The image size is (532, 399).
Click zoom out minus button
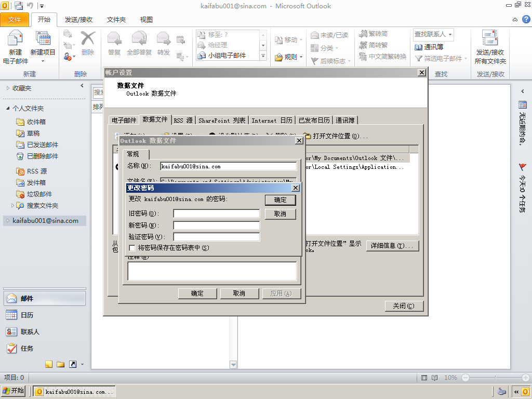click(x=465, y=378)
